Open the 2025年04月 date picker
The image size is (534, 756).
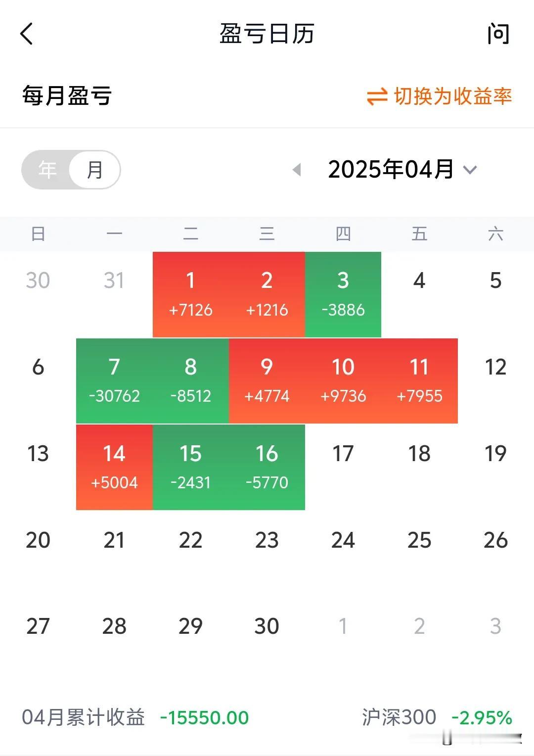pyautogui.click(x=391, y=170)
